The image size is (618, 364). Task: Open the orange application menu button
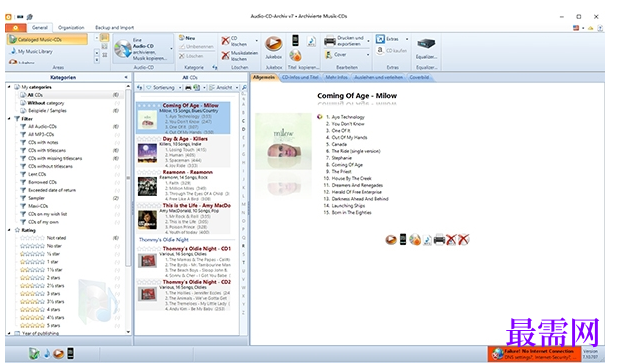point(15,28)
